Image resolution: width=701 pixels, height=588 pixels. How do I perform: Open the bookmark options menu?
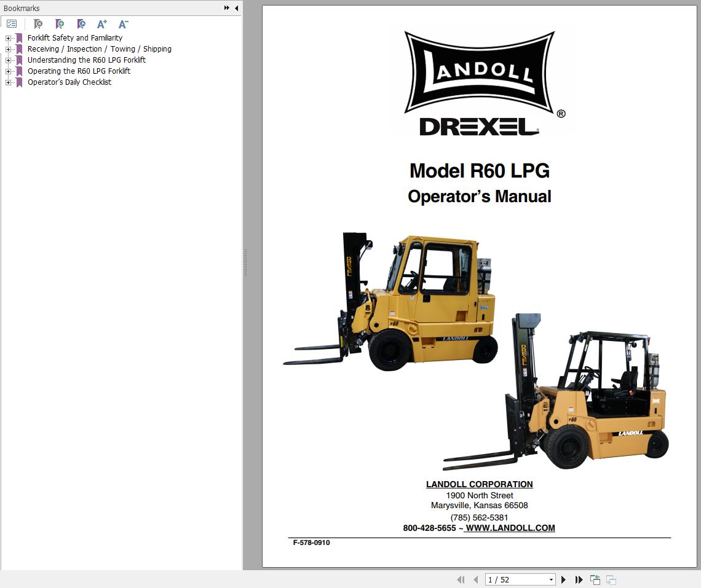click(x=12, y=24)
